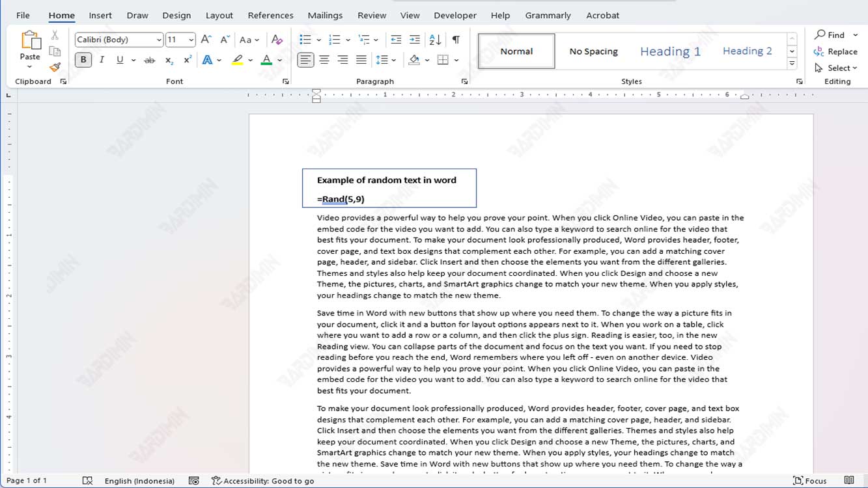The width and height of the screenshot is (868, 488).
Task: Apply paragraph shading fill color
Action: point(414,60)
